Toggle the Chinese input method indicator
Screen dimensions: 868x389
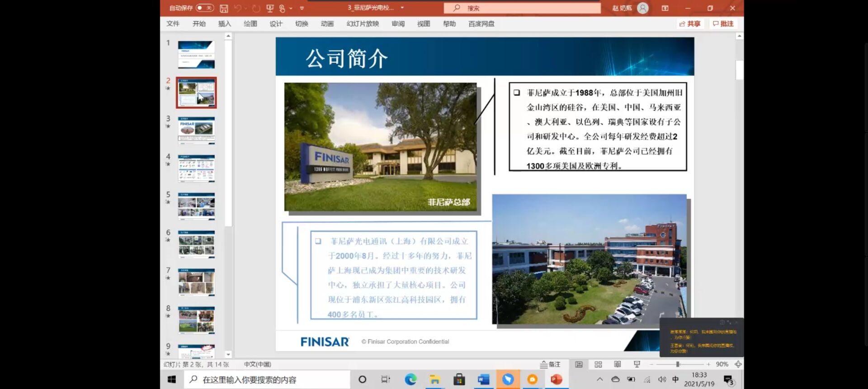(x=675, y=380)
